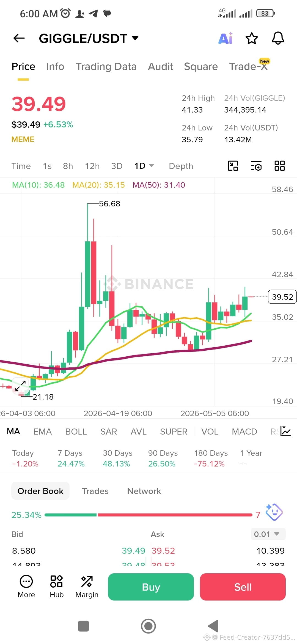297x644 pixels.
Task: Tap Android recent apps square button
Action: [x=84, y=626]
